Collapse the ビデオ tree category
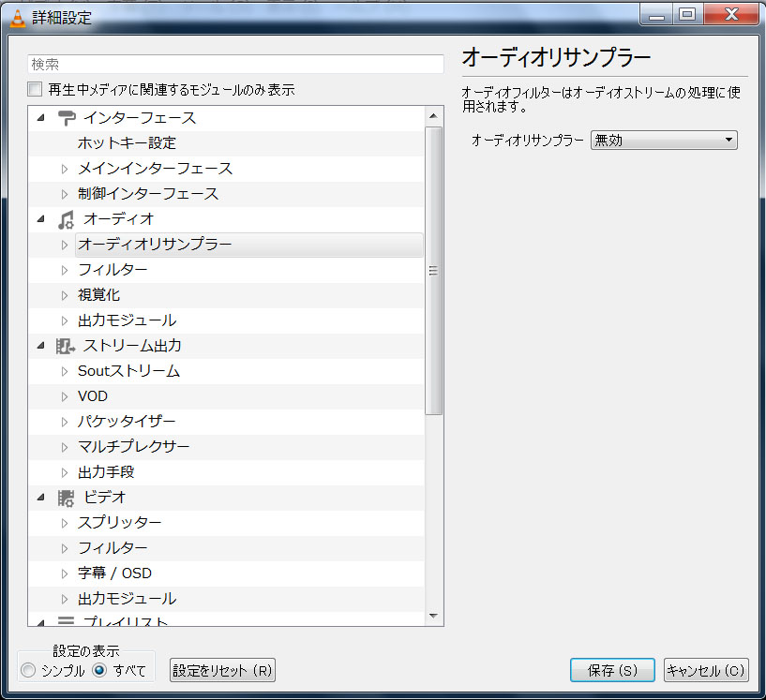 pyautogui.click(x=41, y=498)
